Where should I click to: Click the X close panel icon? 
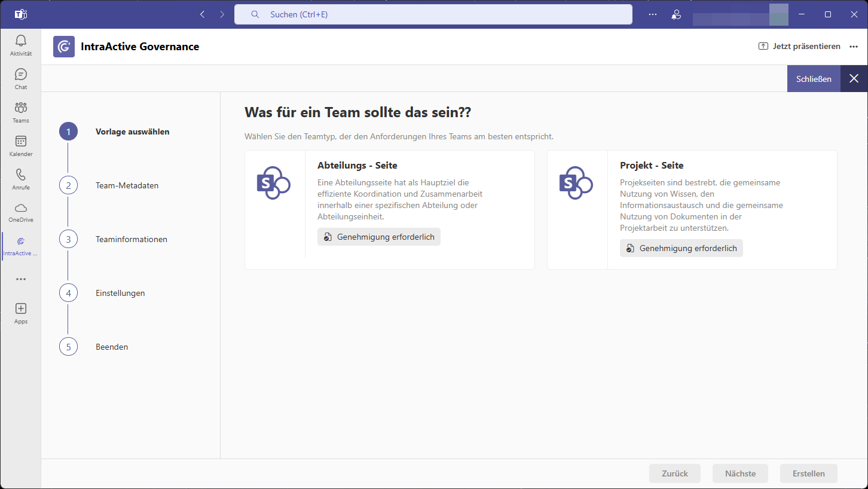pyautogui.click(x=854, y=79)
